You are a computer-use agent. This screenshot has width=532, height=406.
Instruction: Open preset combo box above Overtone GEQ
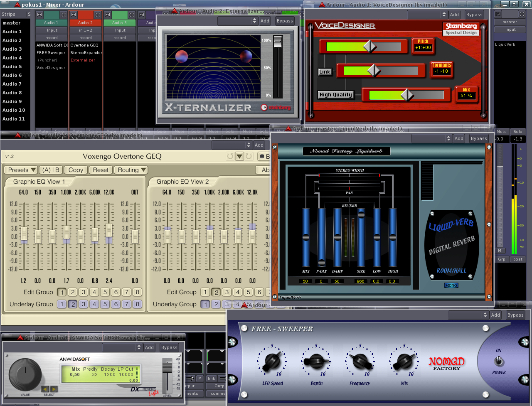point(232,145)
